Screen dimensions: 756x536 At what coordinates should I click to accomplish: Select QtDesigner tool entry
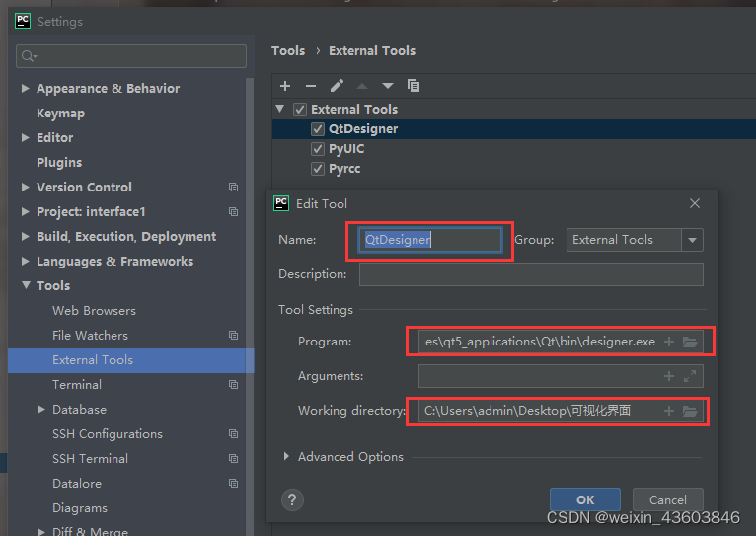point(363,129)
